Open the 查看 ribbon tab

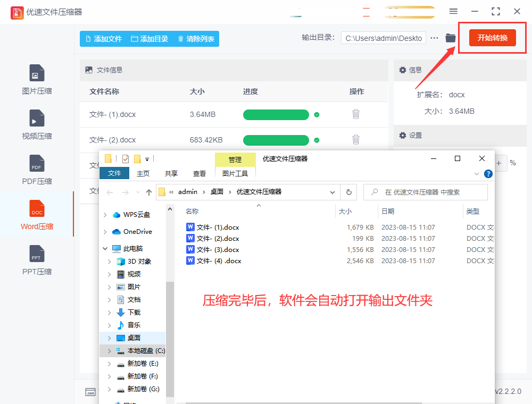point(199,173)
